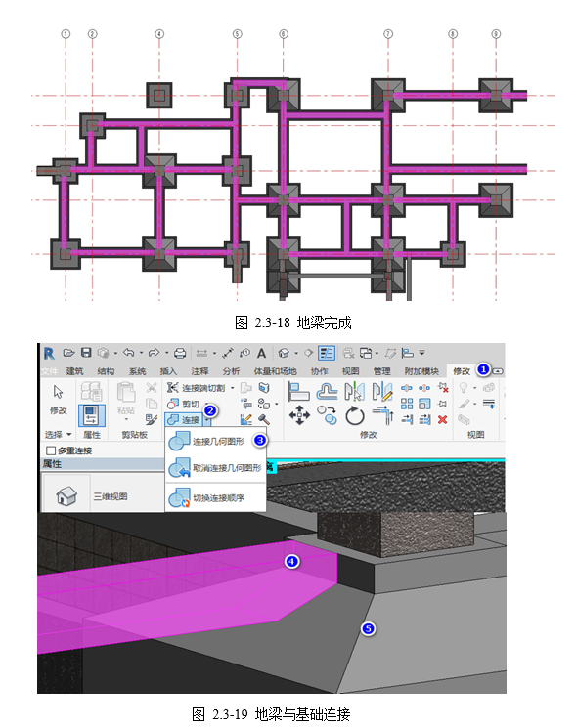Select the Offset tool icon

[x=327, y=392]
